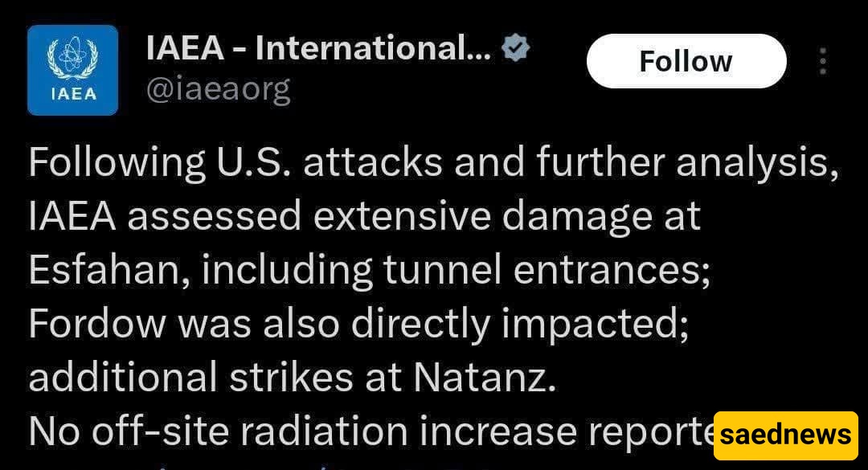Select the word Fordow in the tweet
Screen dimensions: 868x470
point(97,324)
